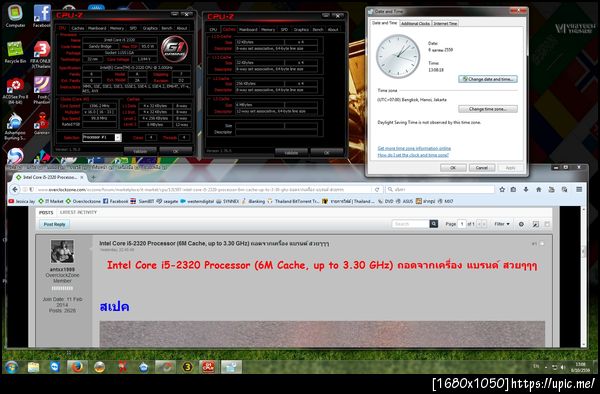Click the Post Reply button
This screenshot has height=394, width=600.
[x=54, y=225]
